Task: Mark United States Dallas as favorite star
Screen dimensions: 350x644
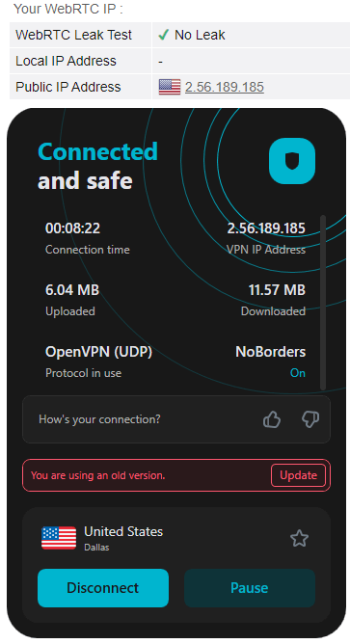Action: (x=299, y=538)
